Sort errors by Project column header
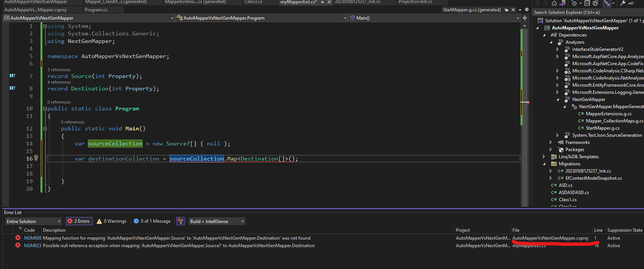 coord(463,230)
